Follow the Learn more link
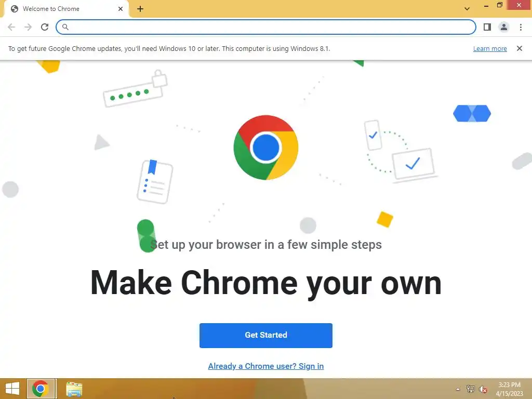The image size is (532, 399). click(x=490, y=48)
